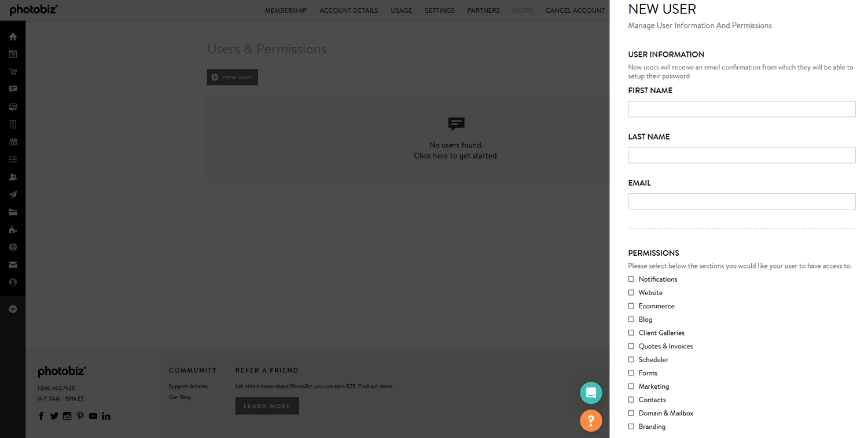Open the Home icon in the sidebar

click(13, 36)
